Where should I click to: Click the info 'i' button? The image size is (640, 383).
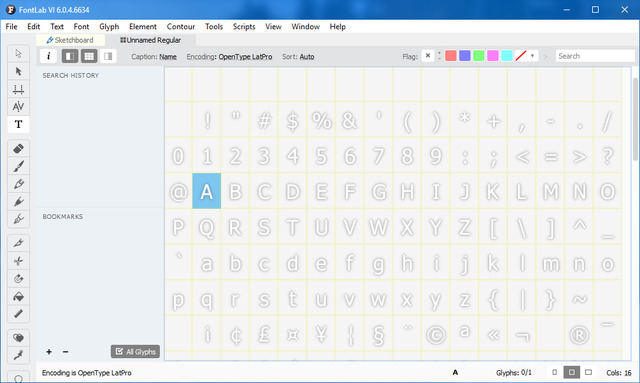click(x=49, y=56)
